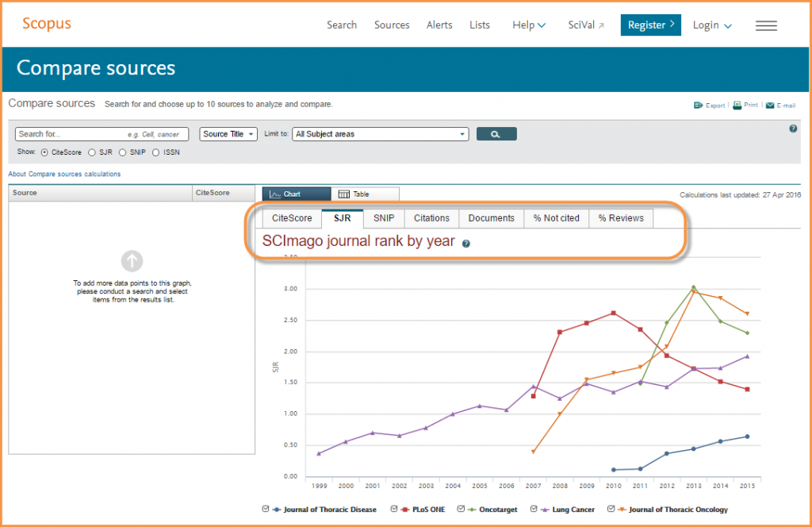Switch to the % Reviews tab
812x527 pixels.
click(x=621, y=218)
